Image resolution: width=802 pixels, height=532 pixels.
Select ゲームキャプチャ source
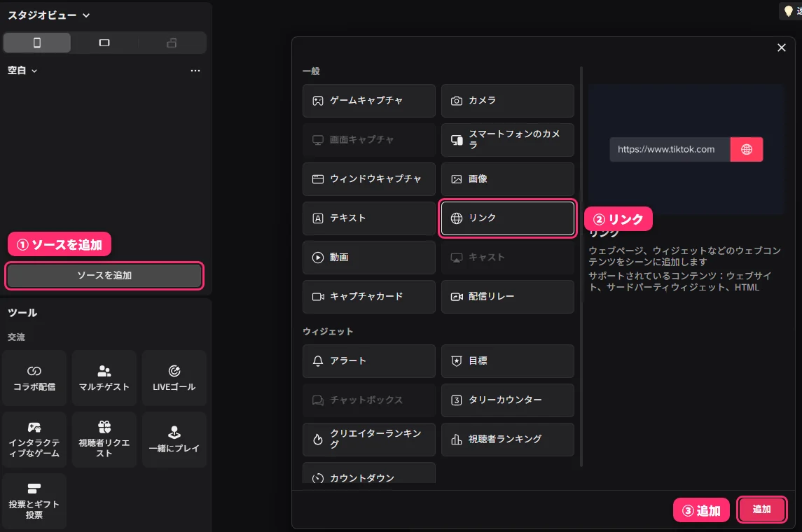click(x=368, y=101)
